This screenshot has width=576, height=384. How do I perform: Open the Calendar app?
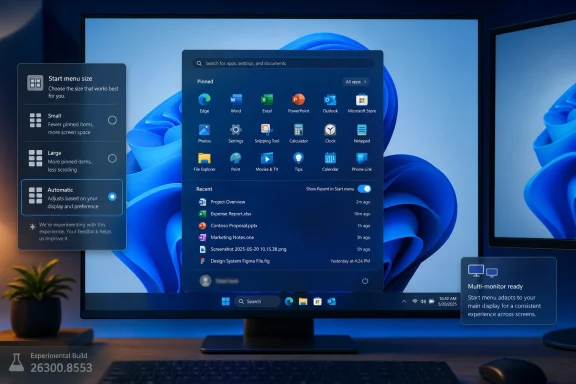330,162
